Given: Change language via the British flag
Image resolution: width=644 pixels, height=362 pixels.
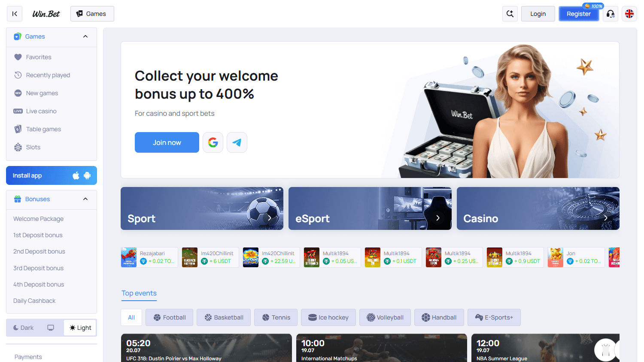Looking at the screenshot, I should [629, 13].
